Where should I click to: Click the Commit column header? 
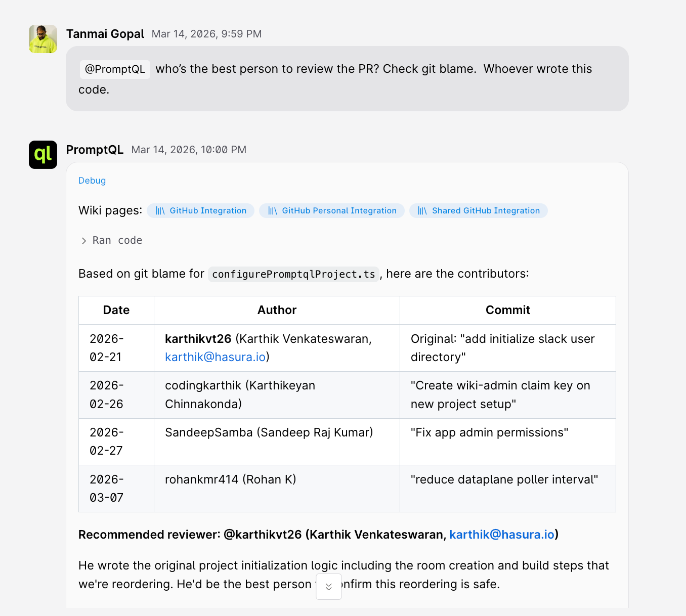(x=507, y=310)
